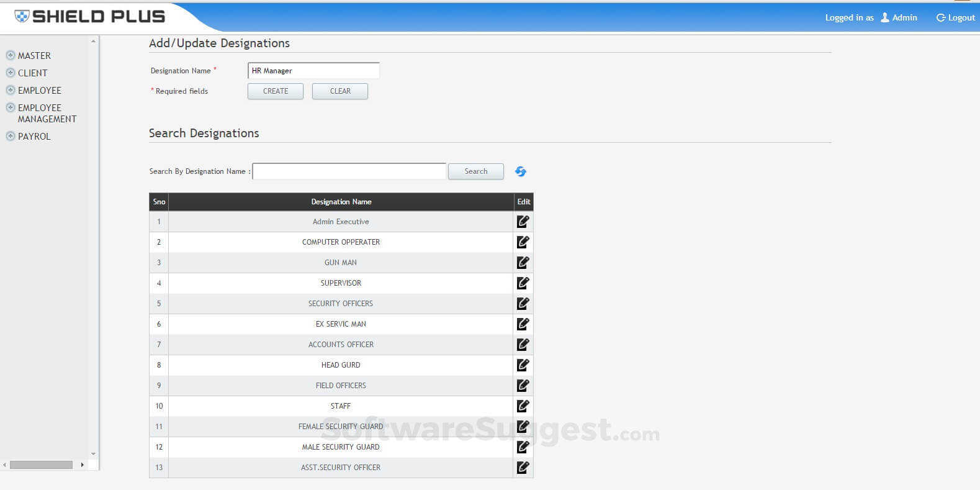Expand the MASTER menu
980x490 pixels.
(x=11, y=55)
